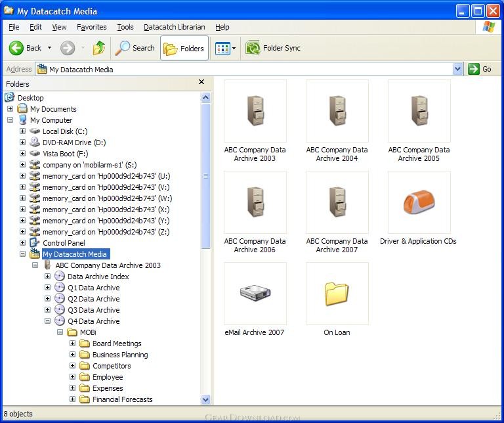504x423 pixels.
Task: Click the Q2 Data Archive disc icon
Action: pyautogui.click(x=60, y=298)
